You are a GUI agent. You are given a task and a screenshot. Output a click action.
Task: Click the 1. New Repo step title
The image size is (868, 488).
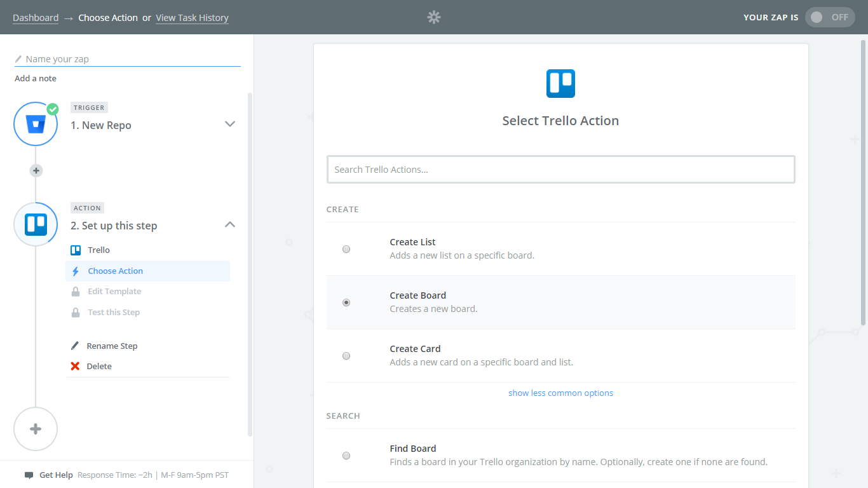101,125
